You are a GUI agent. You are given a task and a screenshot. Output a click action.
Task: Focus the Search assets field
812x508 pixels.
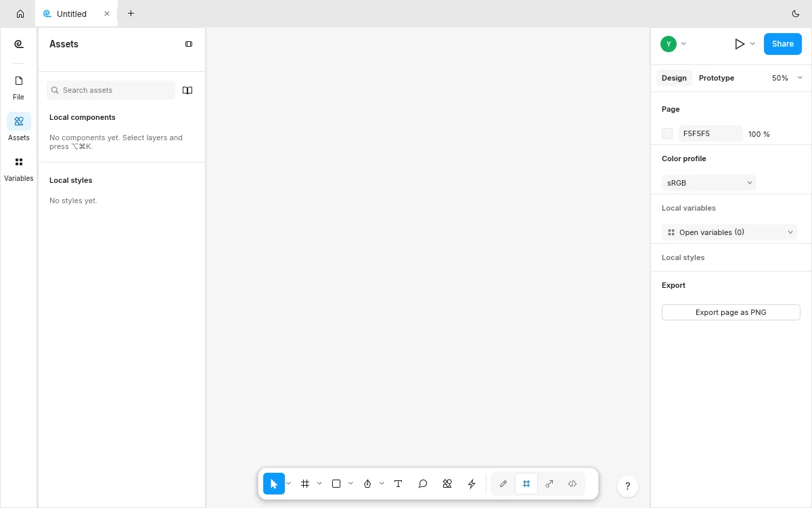(x=111, y=90)
